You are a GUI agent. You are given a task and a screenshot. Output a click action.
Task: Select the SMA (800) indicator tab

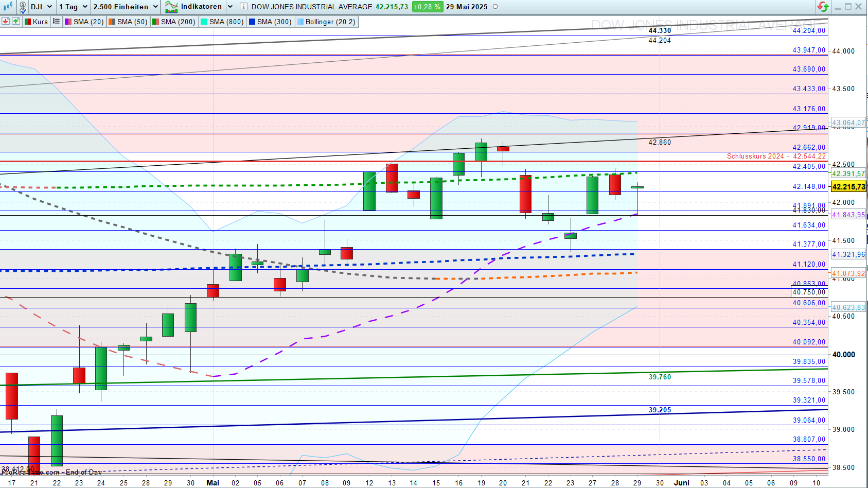pos(222,22)
